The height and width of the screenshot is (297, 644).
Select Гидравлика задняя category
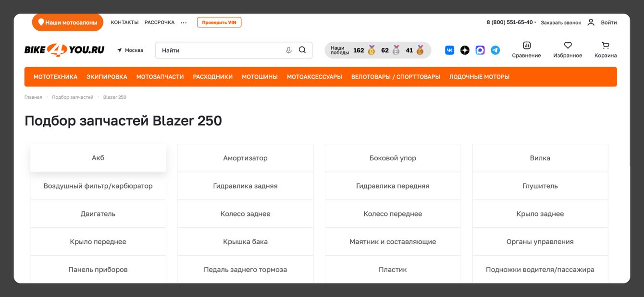point(245,186)
